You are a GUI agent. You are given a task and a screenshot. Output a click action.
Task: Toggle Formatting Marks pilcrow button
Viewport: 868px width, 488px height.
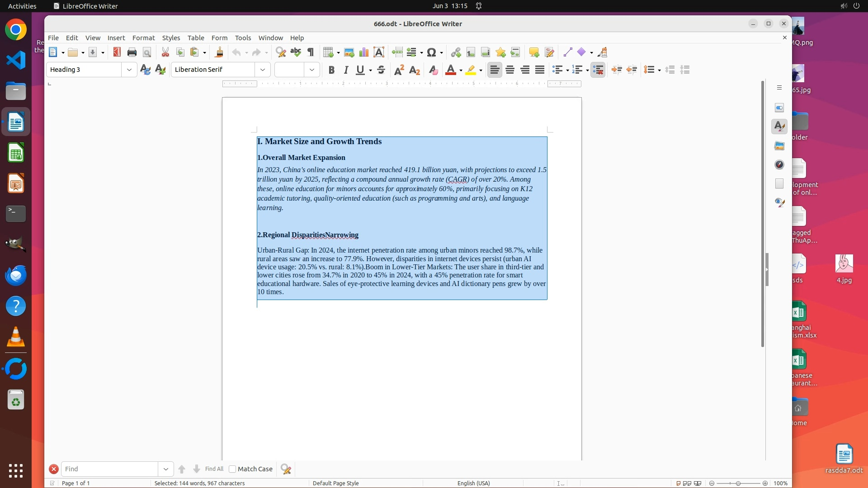pos(311,52)
